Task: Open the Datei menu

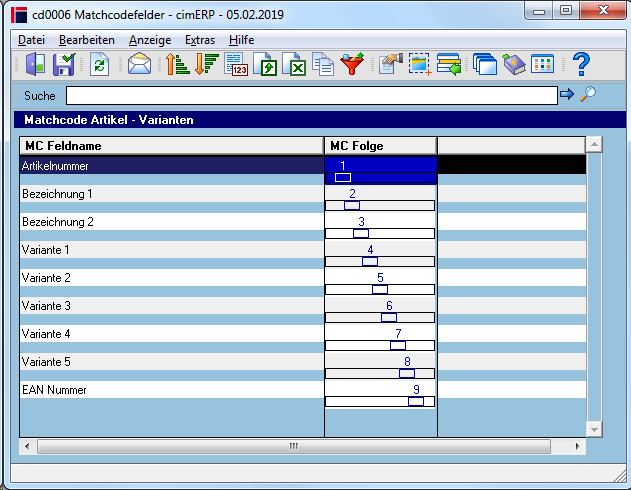Action: (31, 40)
